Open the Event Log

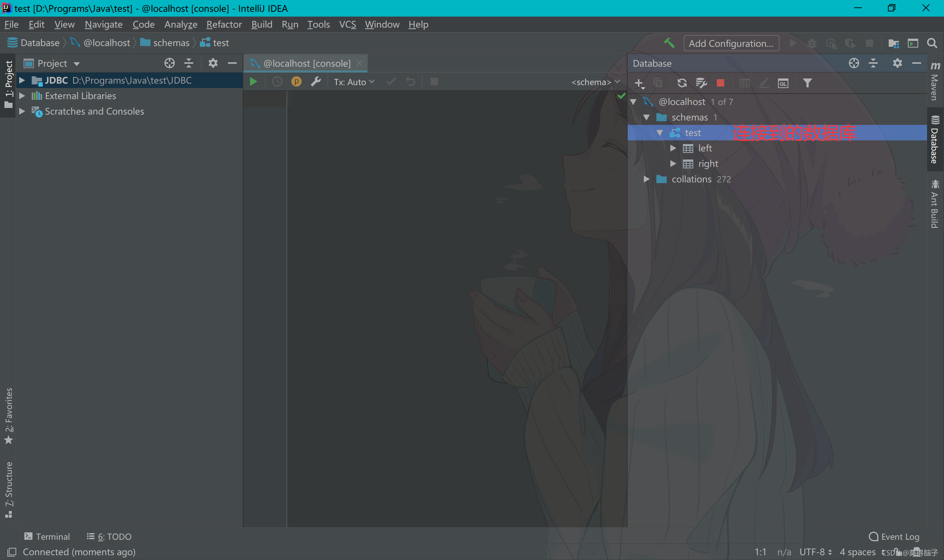[x=894, y=536]
